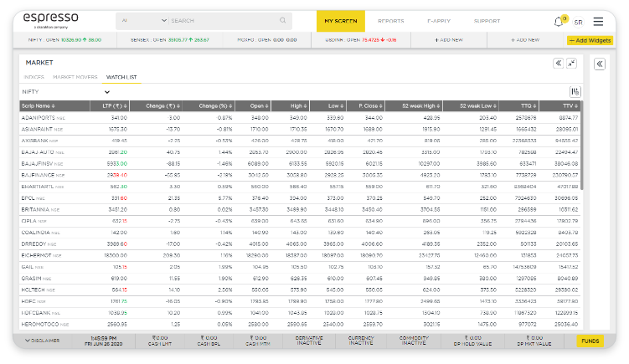Select the ADANIPORTS row
Screen dimensions: 629x364
pyautogui.click(x=300, y=118)
